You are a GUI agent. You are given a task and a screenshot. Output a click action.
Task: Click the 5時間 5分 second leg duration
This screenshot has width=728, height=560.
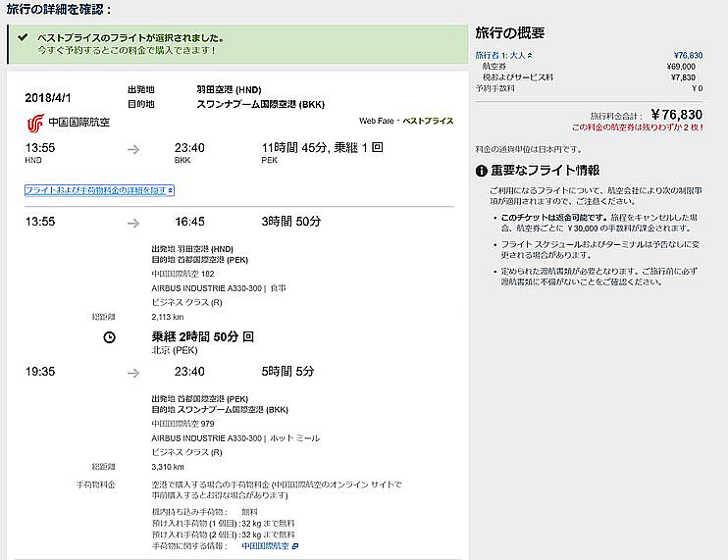pos(287,371)
